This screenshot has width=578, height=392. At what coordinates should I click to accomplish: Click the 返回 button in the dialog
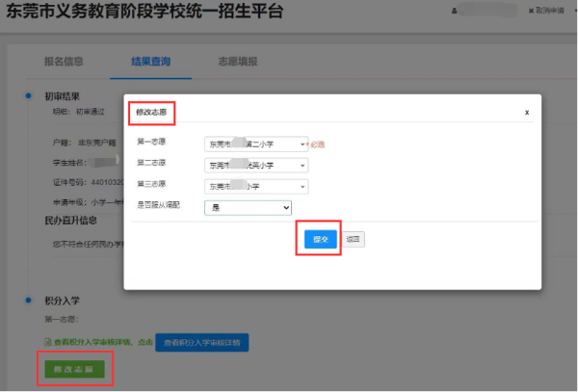[354, 239]
